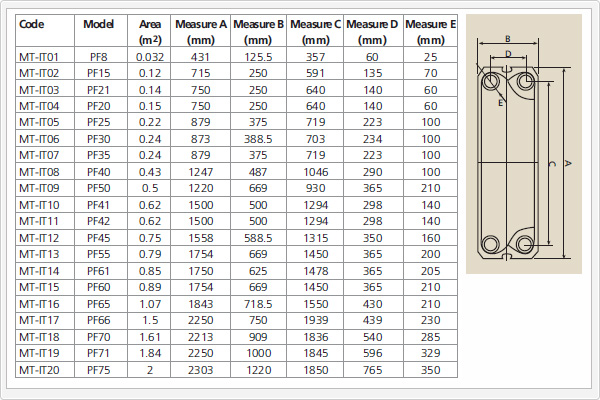The width and height of the screenshot is (600, 400).
Task: Click Measure E value 25
Action: (x=430, y=57)
